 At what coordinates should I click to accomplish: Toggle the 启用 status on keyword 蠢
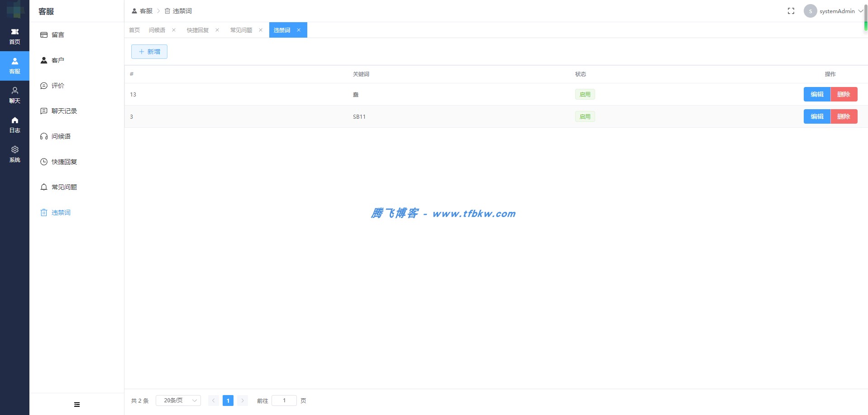pos(585,94)
